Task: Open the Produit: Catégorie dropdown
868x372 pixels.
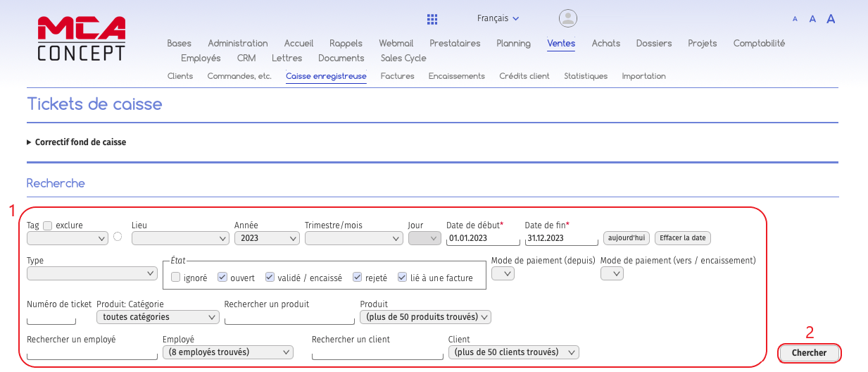Action: click(x=158, y=317)
